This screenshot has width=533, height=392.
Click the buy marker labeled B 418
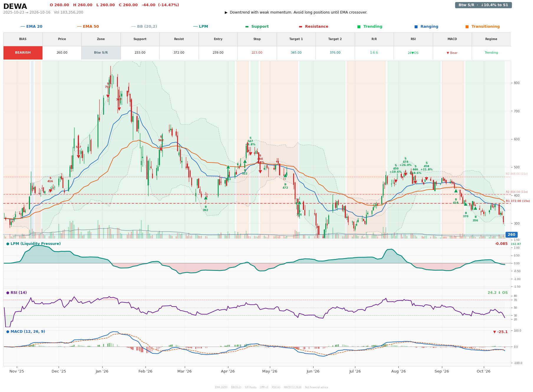[456, 191]
